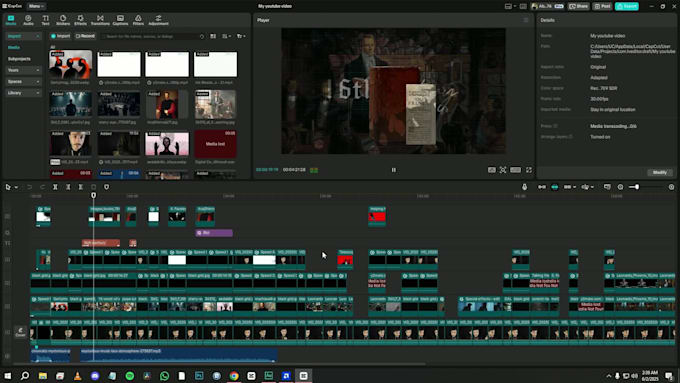Click the Split clip tool
The image size is (680, 383).
pos(55,187)
